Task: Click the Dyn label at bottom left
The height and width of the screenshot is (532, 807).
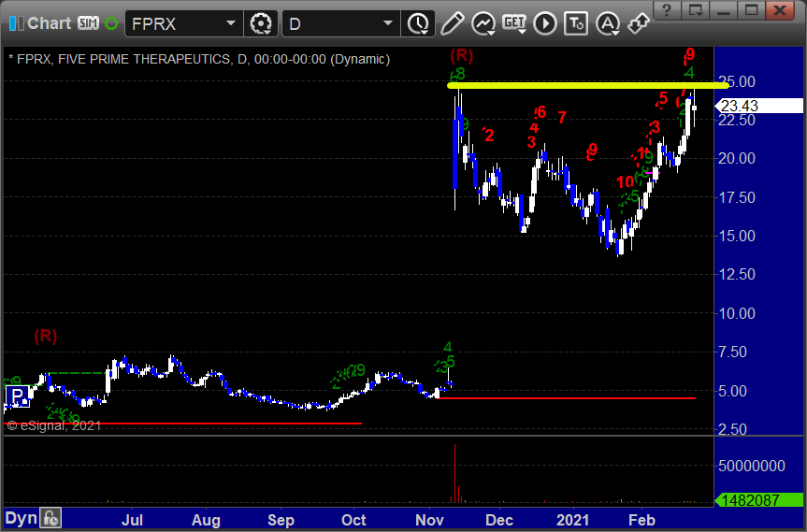Action: click(x=21, y=518)
